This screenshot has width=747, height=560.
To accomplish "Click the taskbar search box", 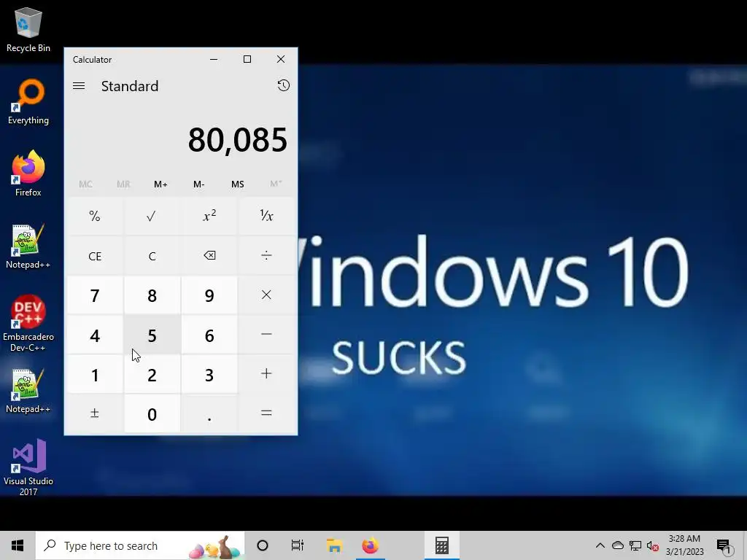I will [140, 545].
